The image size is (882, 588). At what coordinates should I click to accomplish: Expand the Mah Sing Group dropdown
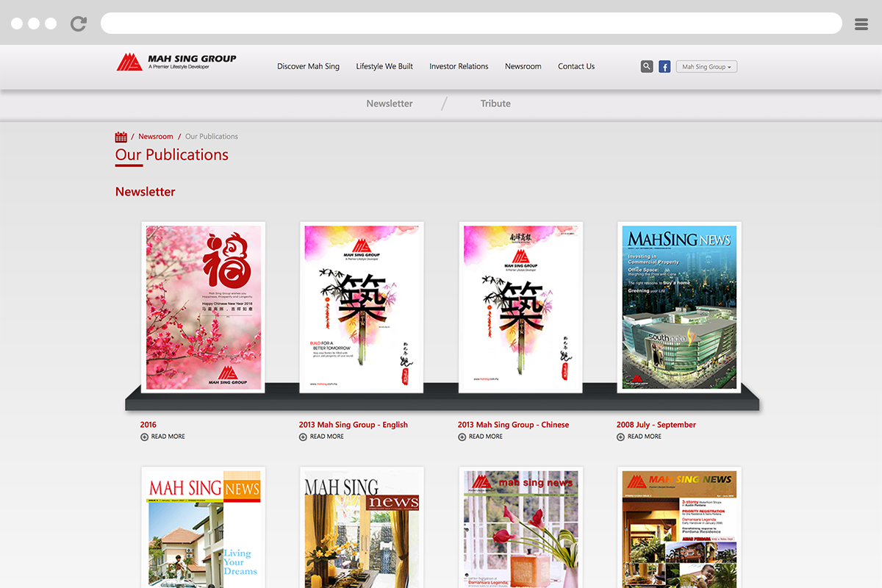tap(706, 67)
